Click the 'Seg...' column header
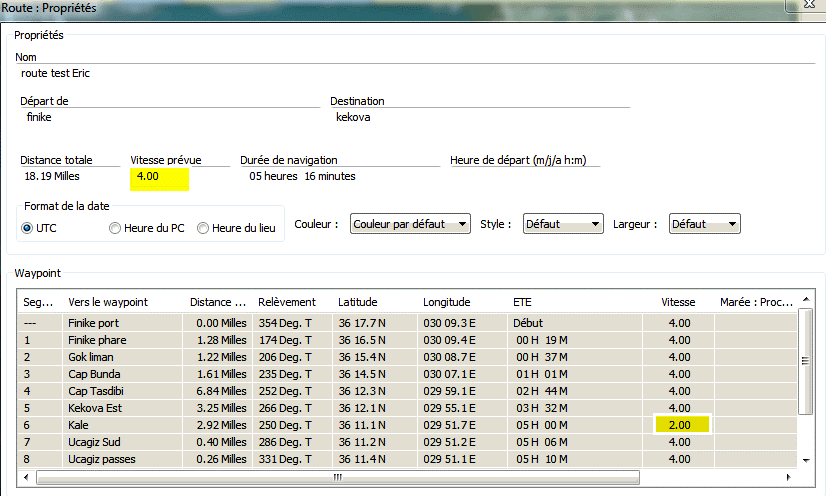This screenshot has width=826, height=496. pyautogui.click(x=38, y=302)
